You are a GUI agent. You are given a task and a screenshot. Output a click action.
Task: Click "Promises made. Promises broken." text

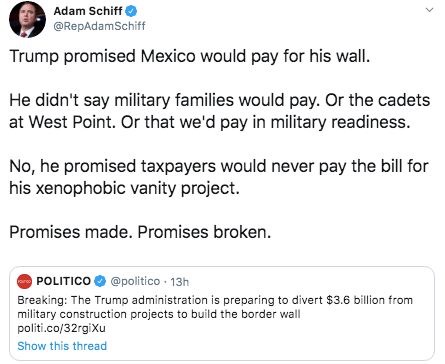(x=140, y=232)
